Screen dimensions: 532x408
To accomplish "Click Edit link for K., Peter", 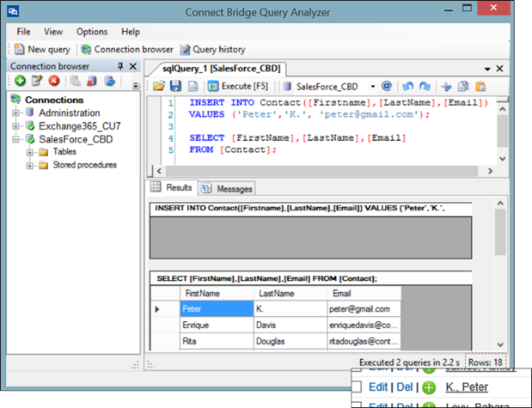I will click(x=378, y=387).
